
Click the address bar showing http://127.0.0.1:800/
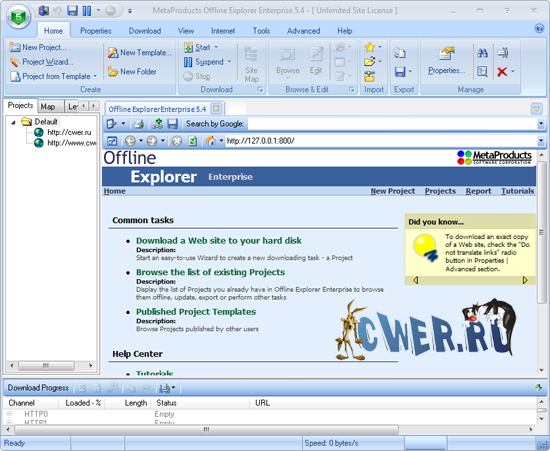pos(381,141)
